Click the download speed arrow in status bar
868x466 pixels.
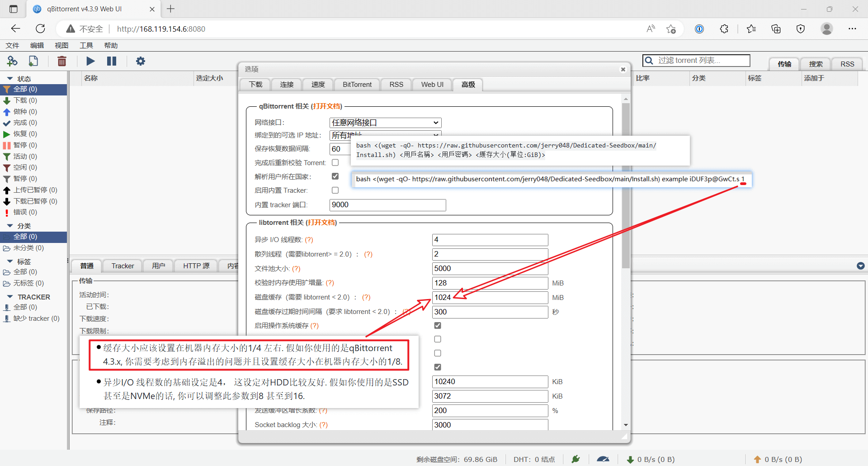[x=630, y=460]
